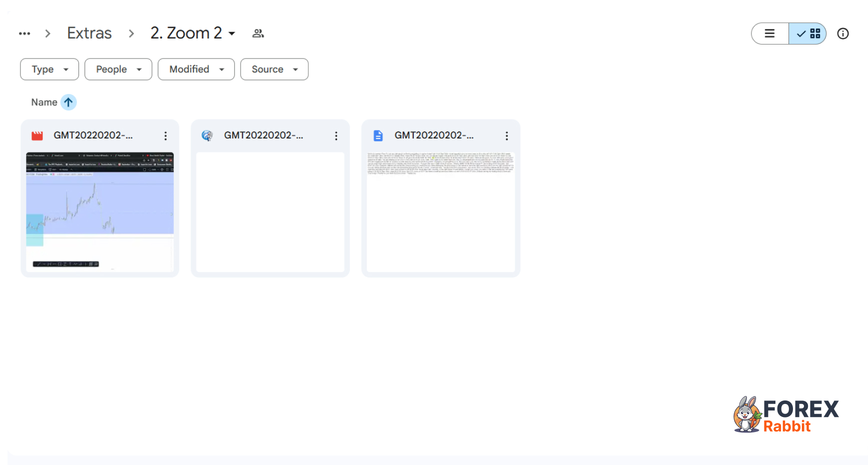Click the red video file type icon
The width and height of the screenshot is (868, 466).
pos(38,135)
